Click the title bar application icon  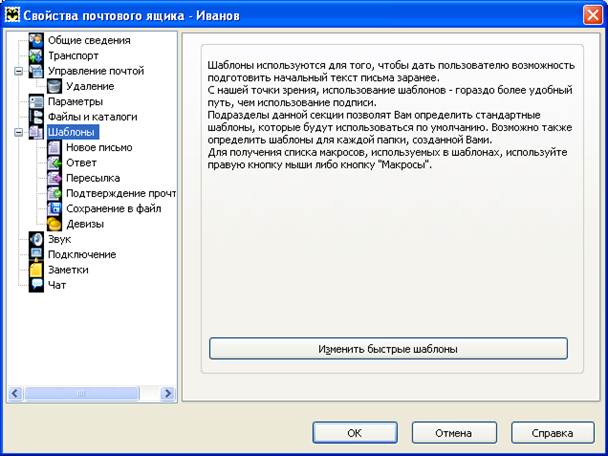point(12,16)
